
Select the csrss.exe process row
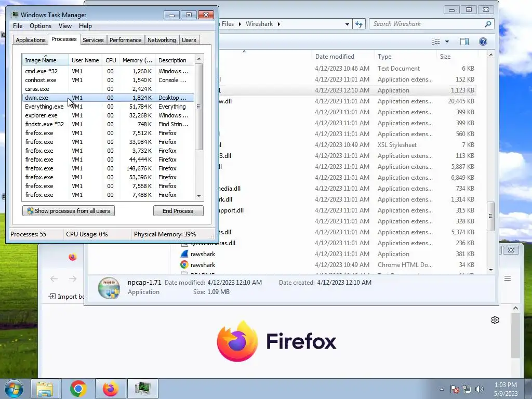click(x=108, y=89)
